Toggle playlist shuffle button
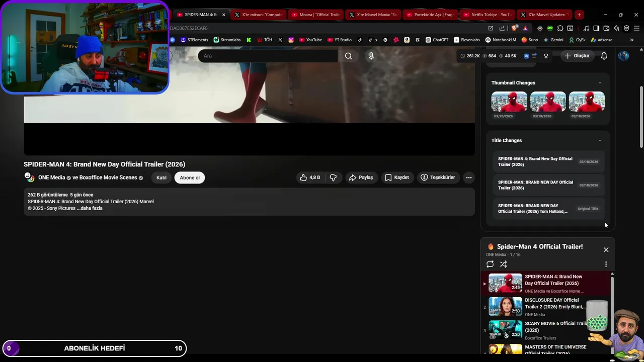Viewport: 644px width, 362px height. (503, 264)
